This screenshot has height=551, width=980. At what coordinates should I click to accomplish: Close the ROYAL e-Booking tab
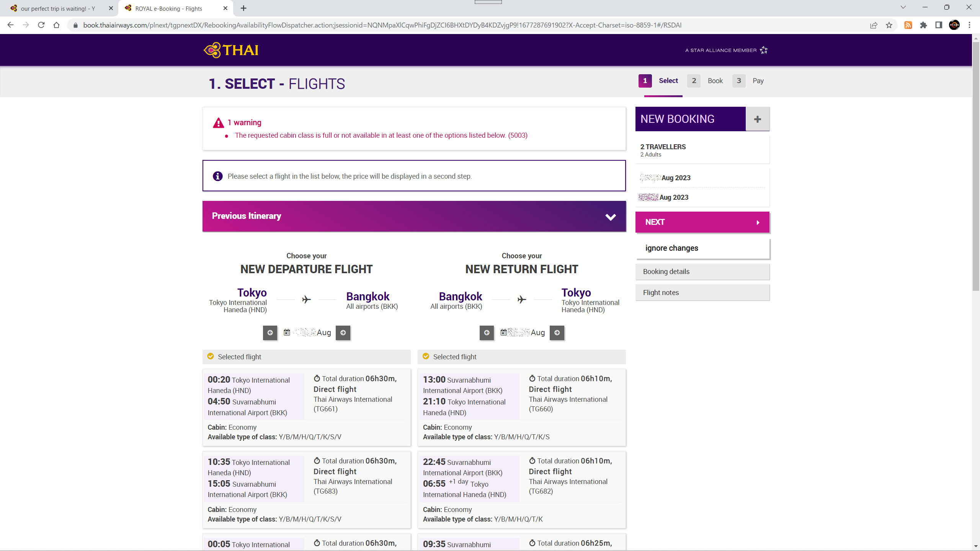tap(225, 8)
